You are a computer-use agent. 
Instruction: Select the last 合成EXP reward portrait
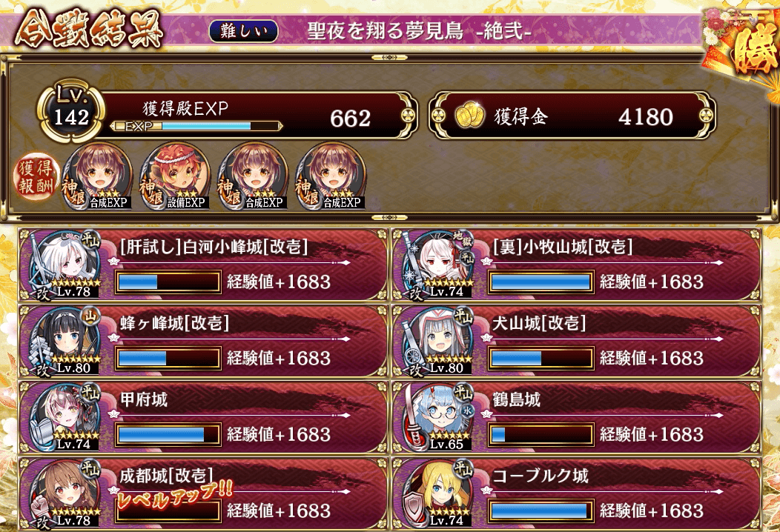pyautogui.click(x=331, y=176)
